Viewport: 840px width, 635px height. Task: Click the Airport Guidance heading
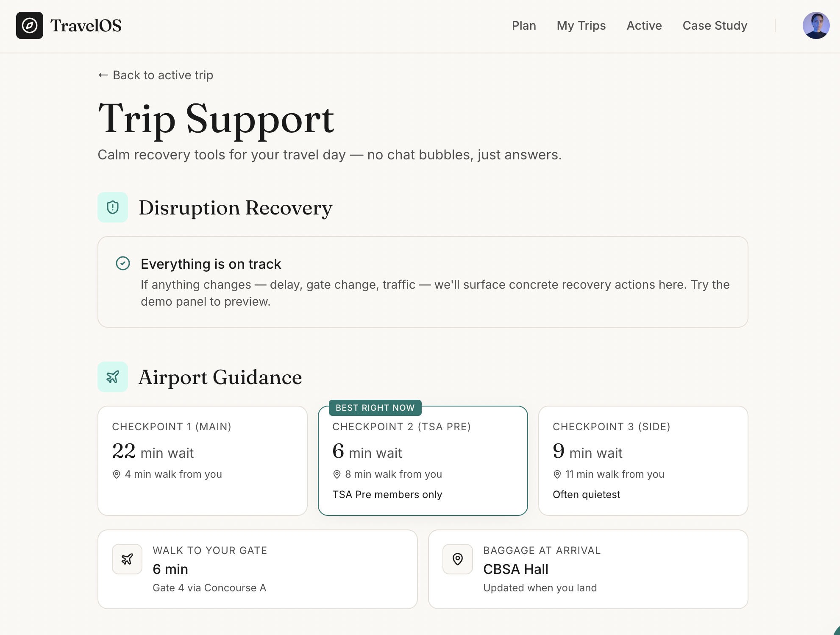(x=220, y=377)
